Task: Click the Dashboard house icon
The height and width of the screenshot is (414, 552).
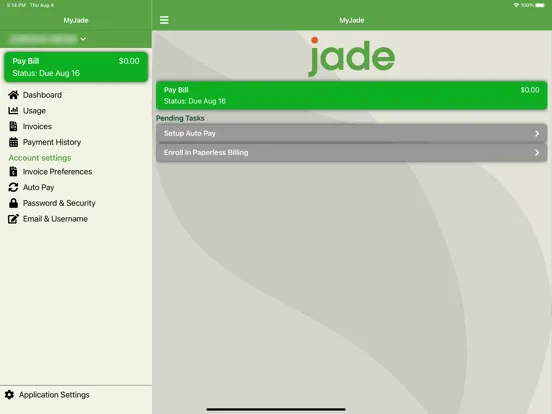Action: [13, 95]
